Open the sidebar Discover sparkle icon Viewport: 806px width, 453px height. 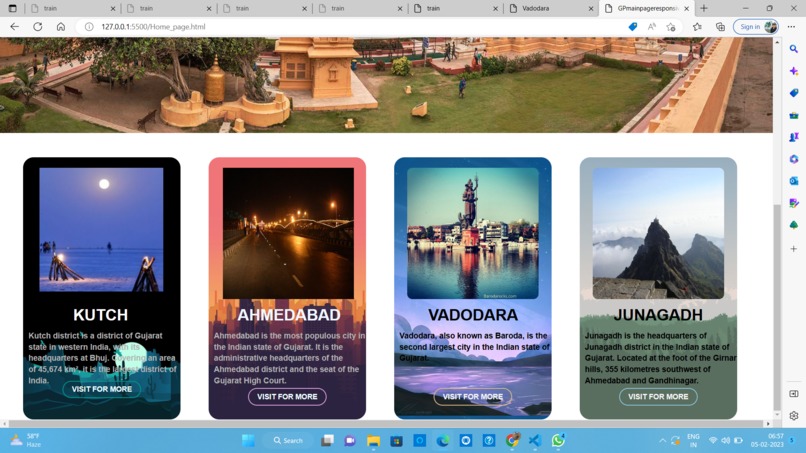[794, 71]
